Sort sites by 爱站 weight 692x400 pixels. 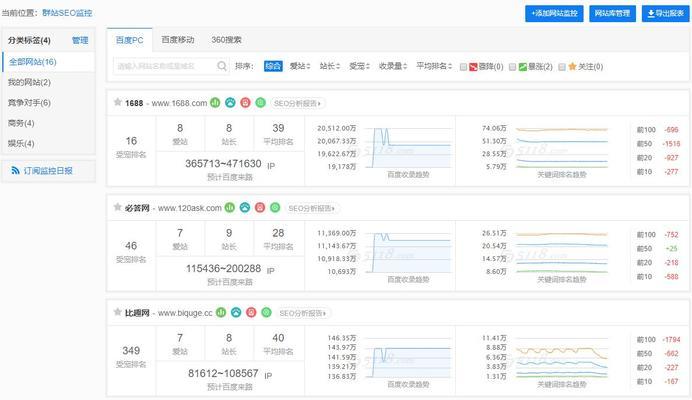(x=300, y=66)
